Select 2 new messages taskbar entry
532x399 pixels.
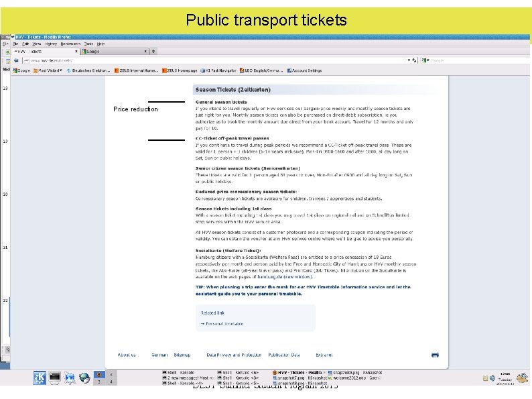[188, 378]
